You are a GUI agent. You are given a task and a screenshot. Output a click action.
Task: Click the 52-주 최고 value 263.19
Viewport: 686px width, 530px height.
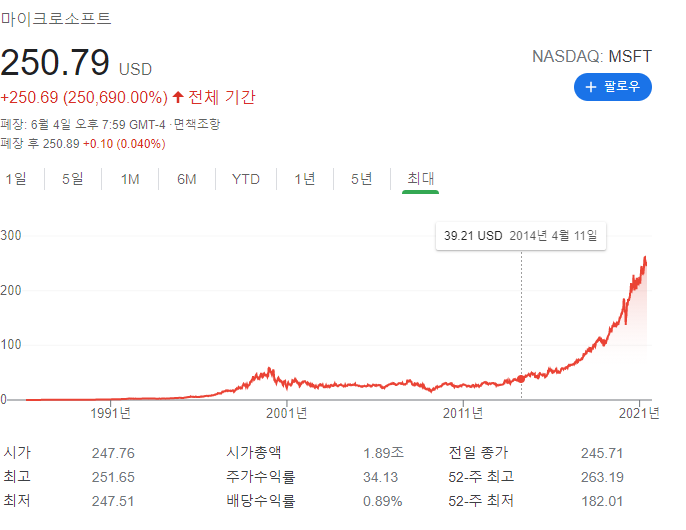(x=602, y=477)
